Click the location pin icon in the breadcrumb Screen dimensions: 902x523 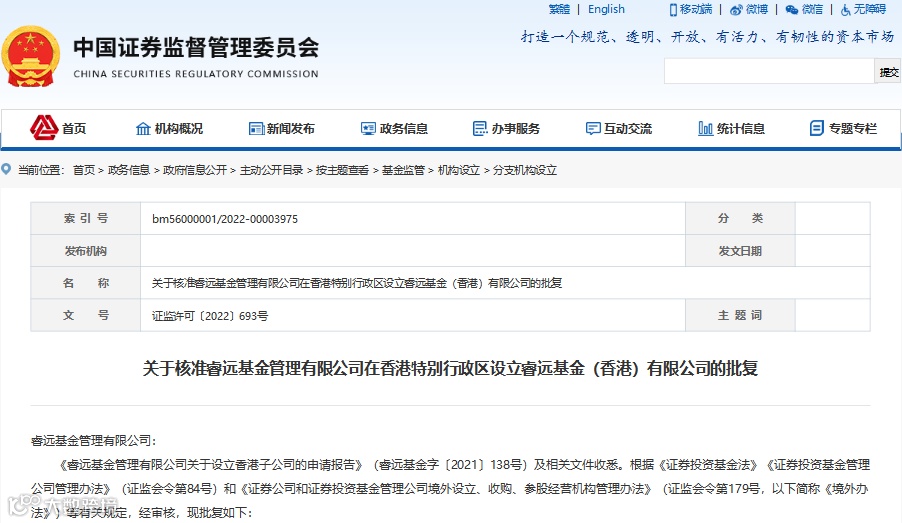tap(6, 169)
